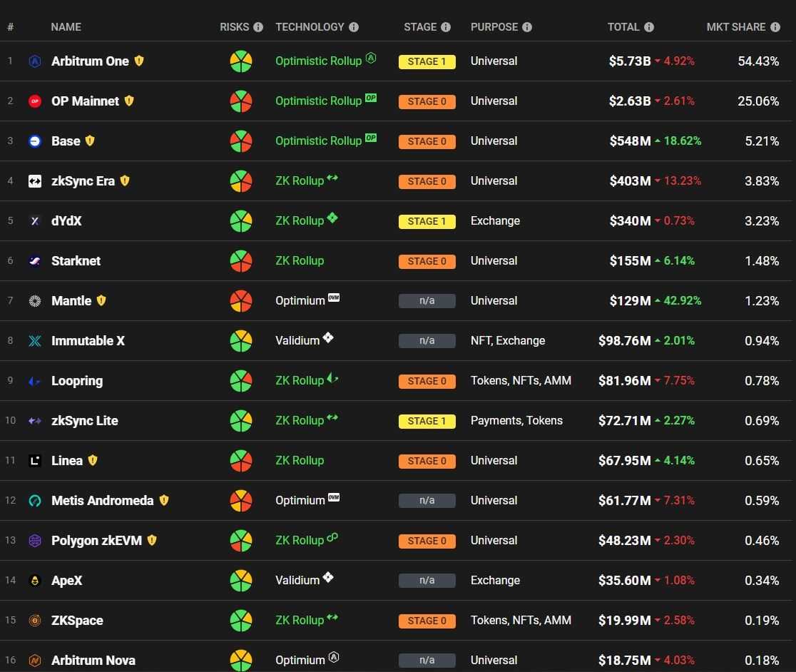This screenshot has height=672, width=796.
Task: Click the n/a stage badge for ApeX
Action: click(427, 581)
